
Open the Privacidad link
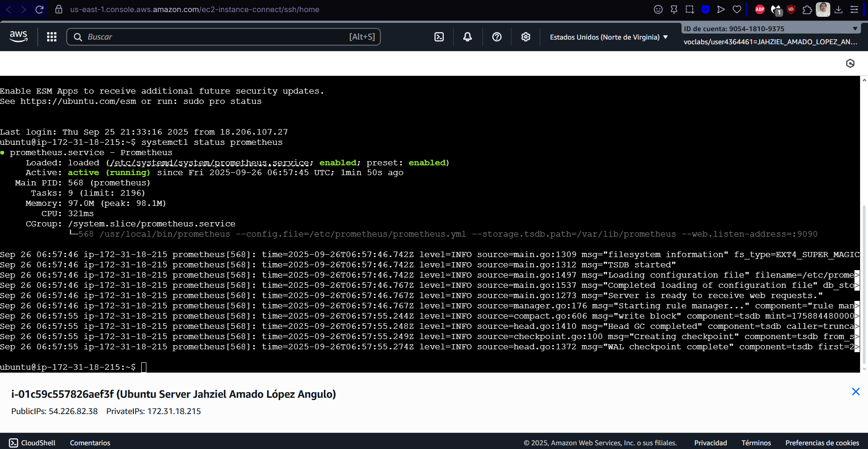click(x=710, y=443)
